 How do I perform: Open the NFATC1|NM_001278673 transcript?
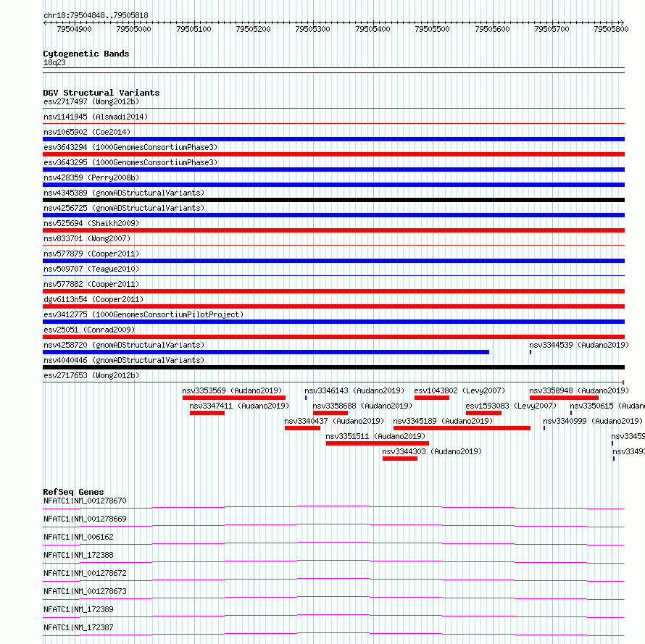(85, 591)
